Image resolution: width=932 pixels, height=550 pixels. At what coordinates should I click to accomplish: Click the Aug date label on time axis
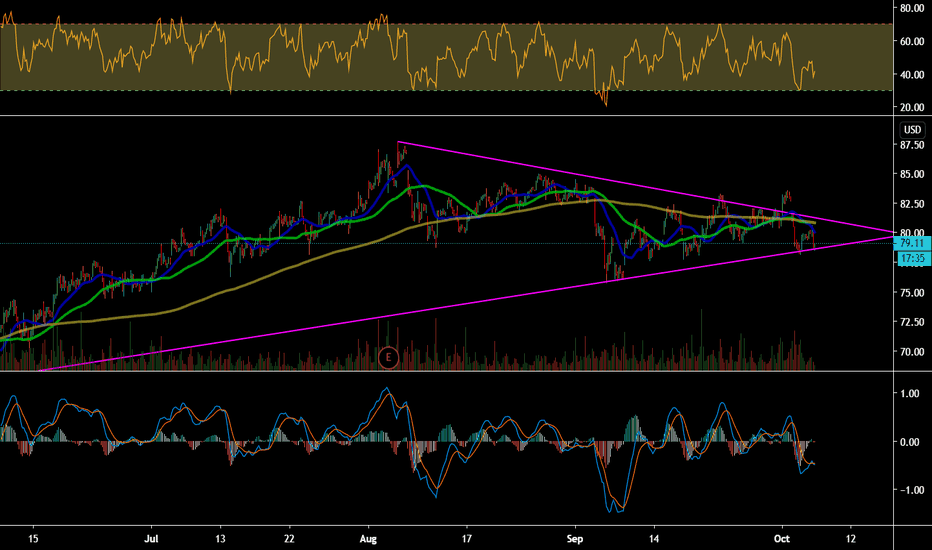point(369,539)
